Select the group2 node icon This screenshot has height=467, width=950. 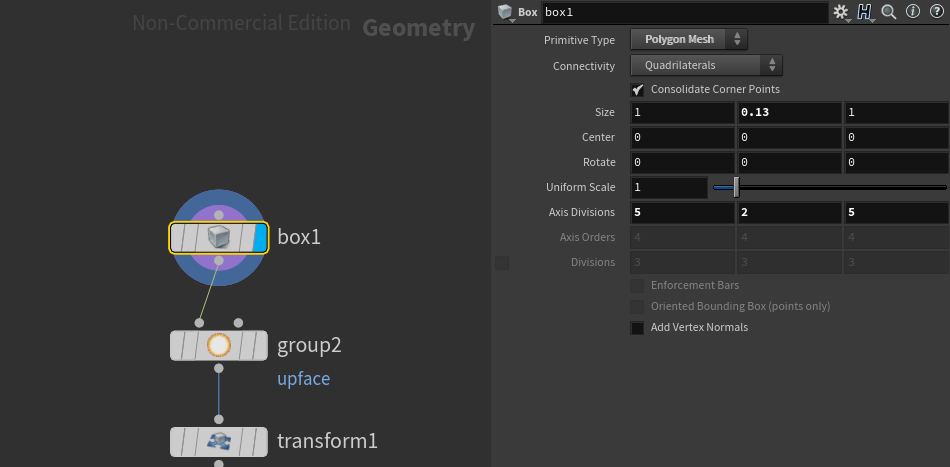tap(218, 345)
